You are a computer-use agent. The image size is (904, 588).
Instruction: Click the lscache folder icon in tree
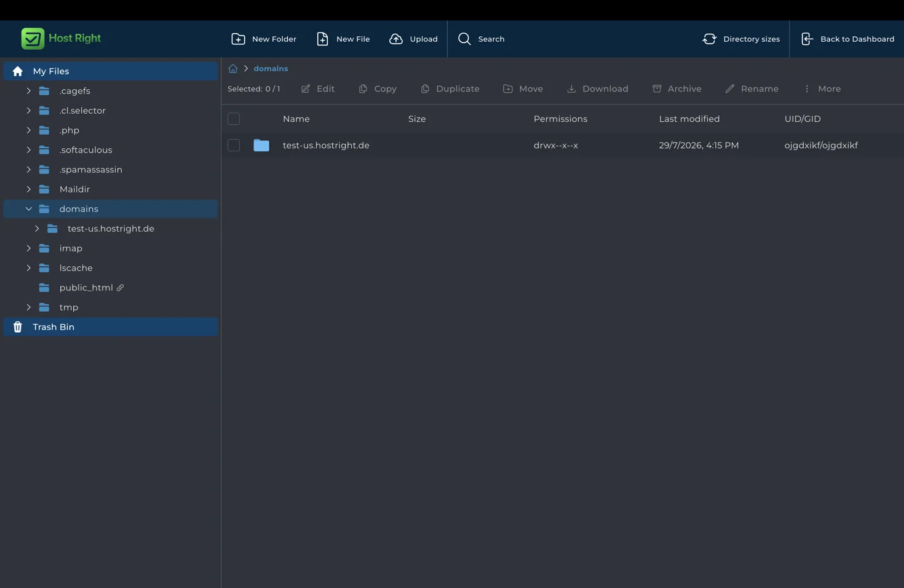coord(44,268)
